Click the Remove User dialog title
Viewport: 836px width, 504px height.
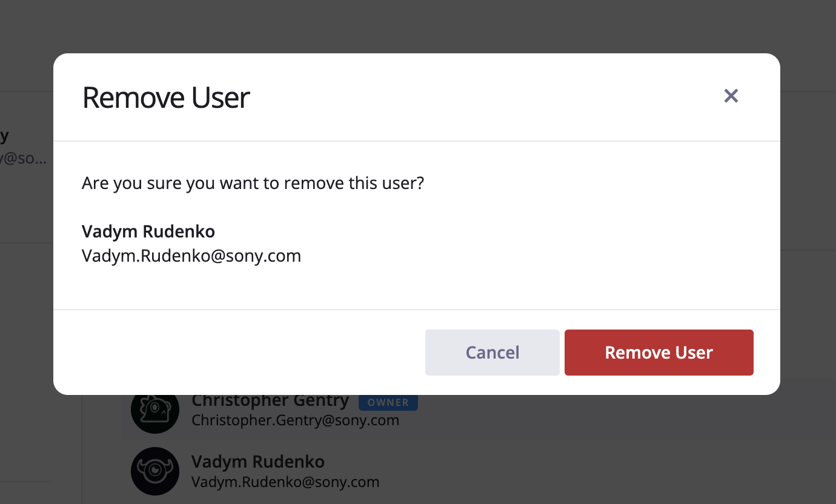pos(166,98)
